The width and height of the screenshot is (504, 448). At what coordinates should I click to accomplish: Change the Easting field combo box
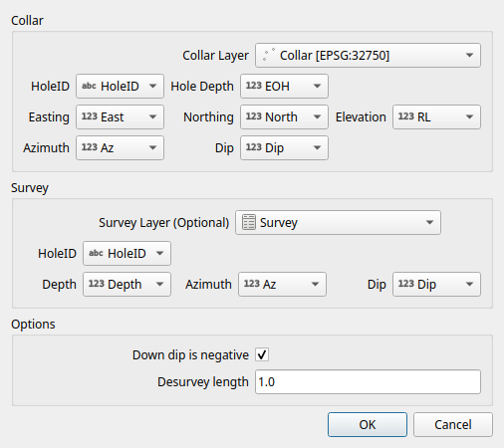tap(120, 116)
